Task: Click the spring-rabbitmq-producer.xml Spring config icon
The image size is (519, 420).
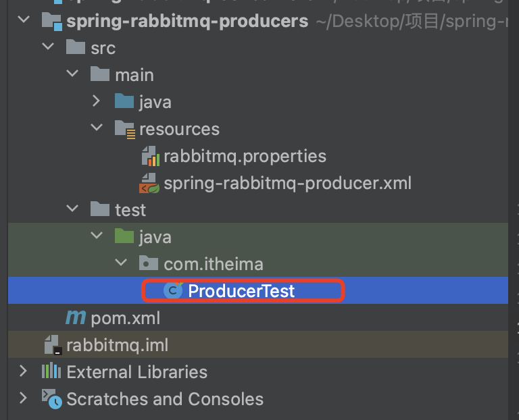Action: pyautogui.click(x=149, y=183)
